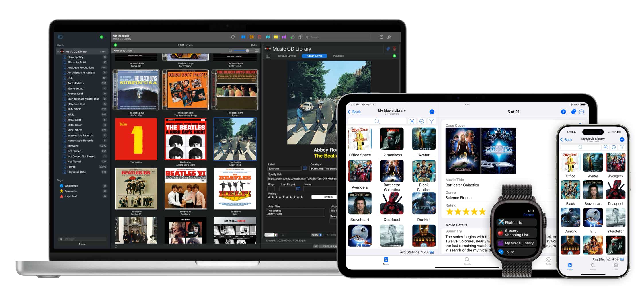This screenshot has height=299, width=644.
Task: Open the view options dropdown beside record count
Action: point(254,45)
